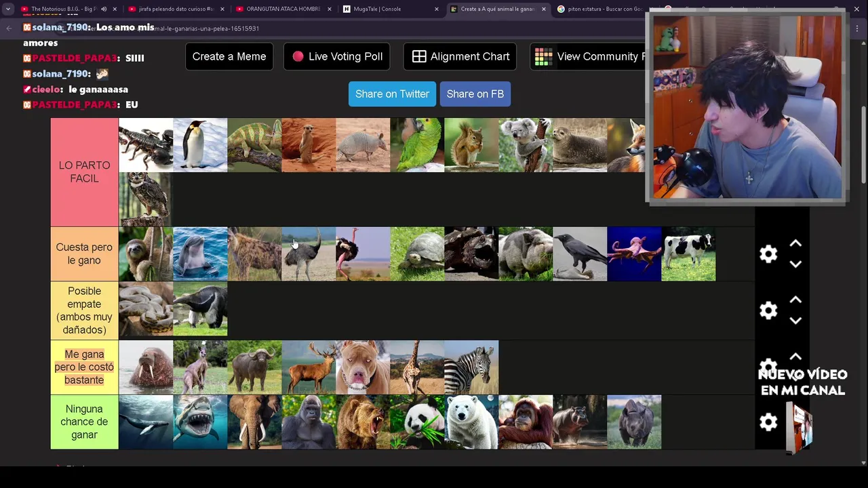The image size is (868, 488).
Task: Select the chameleon image
Action: tap(254, 145)
